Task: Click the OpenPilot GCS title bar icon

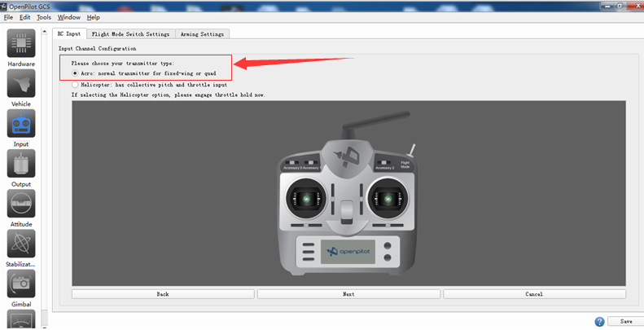Action: pyautogui.click(x=4, y=7)
